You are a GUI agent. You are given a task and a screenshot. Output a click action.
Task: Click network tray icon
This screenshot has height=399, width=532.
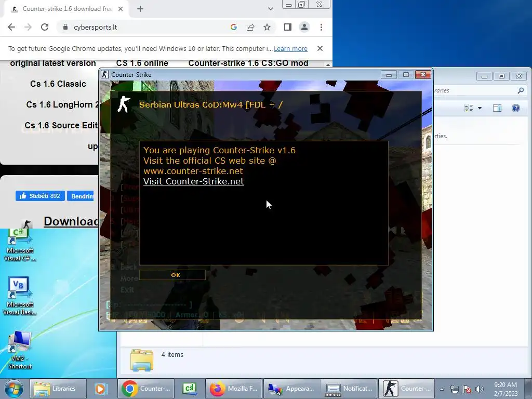[454, 389]
